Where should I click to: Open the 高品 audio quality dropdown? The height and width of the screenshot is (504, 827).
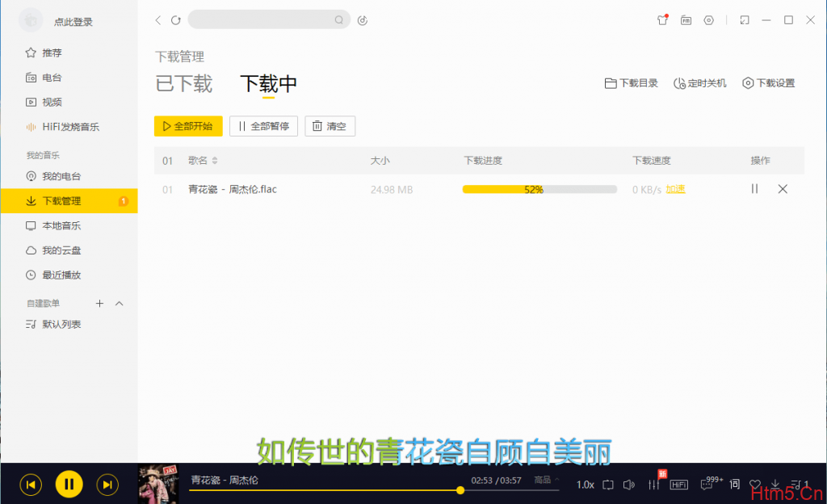(547, 480)
